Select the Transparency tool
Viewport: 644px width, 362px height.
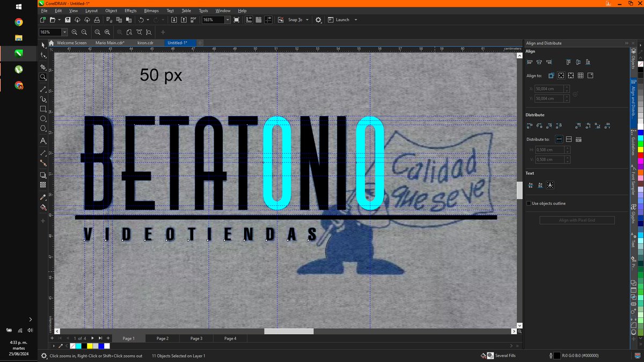tap(43, 184)
